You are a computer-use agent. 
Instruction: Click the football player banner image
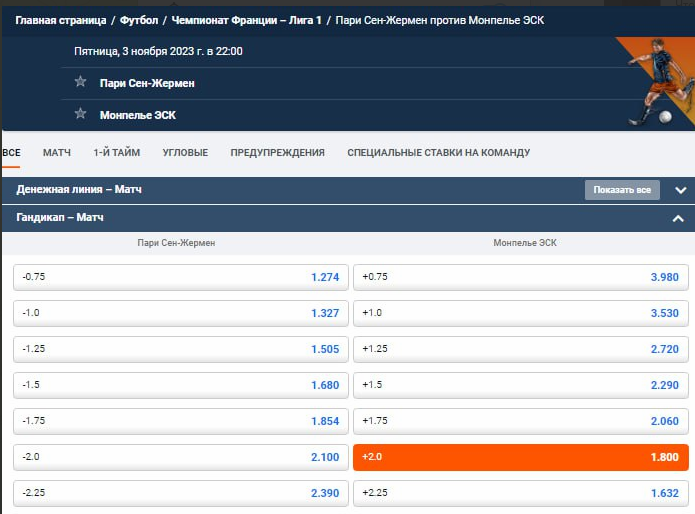point(656,82)
